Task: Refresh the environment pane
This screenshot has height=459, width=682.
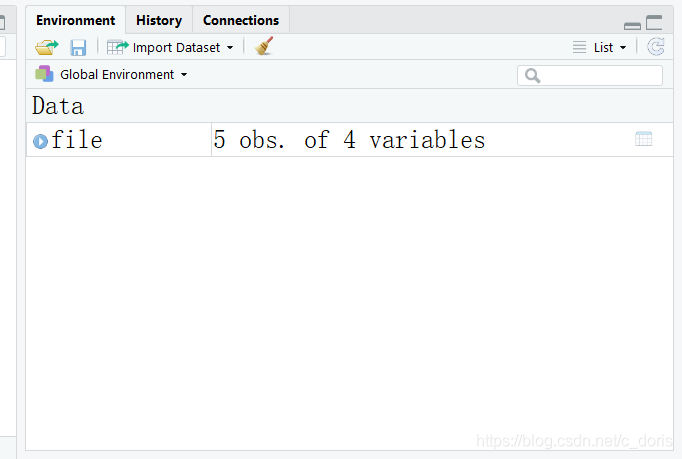Action: pyautogui.click(x=656, y=47)
